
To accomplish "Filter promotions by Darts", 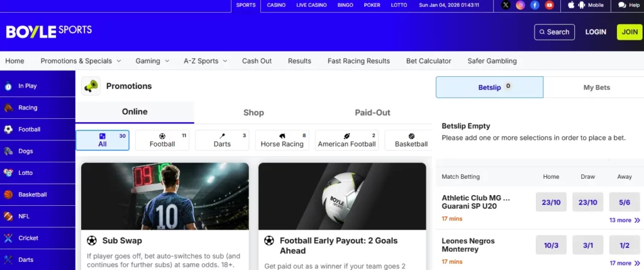I will pos(222,140).
